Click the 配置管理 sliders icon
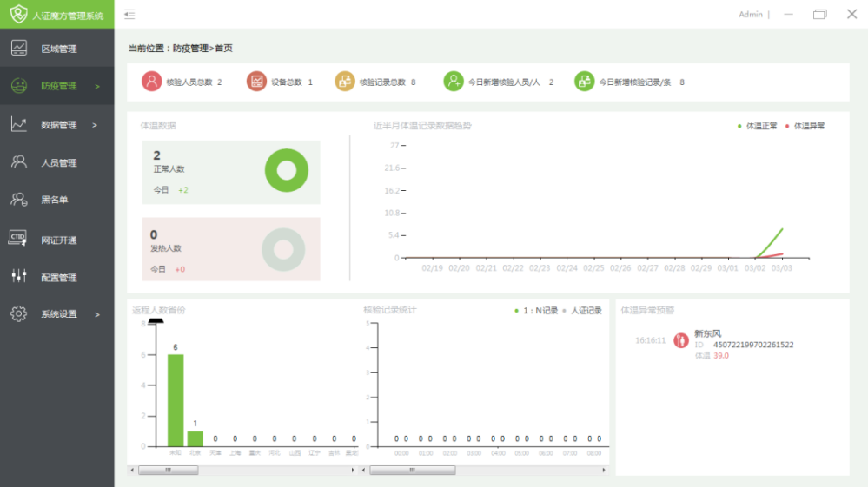The image size is (868, 487). coord(19,277)
